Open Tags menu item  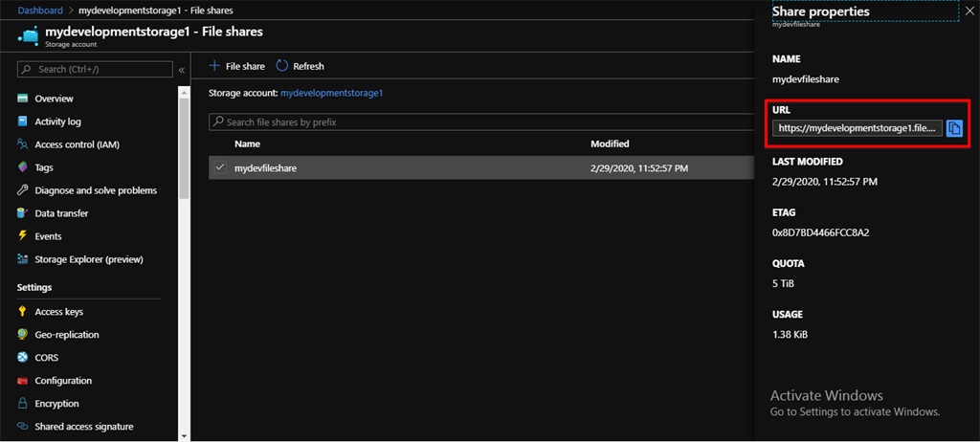(x=44, y=167)
